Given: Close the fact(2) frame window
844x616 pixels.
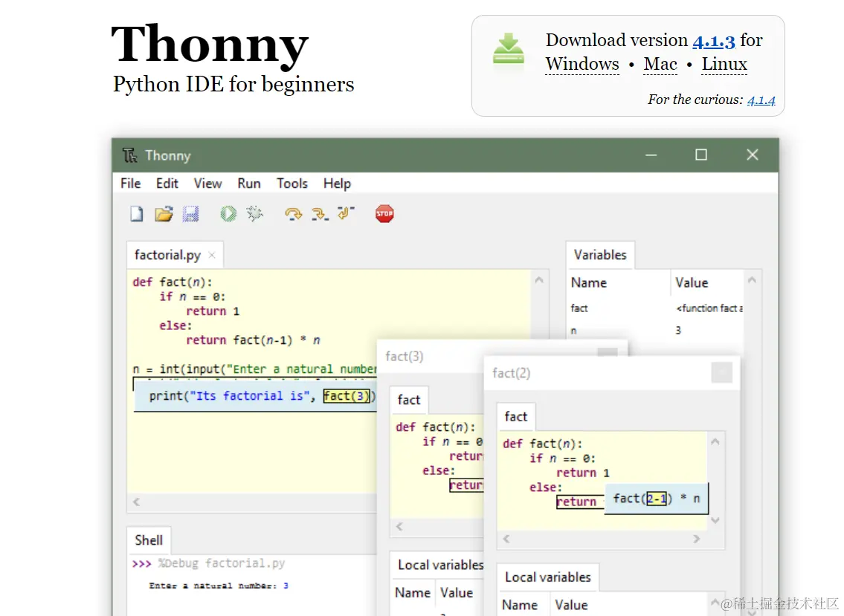Looking at the screenshot, I should pos(721,372).
